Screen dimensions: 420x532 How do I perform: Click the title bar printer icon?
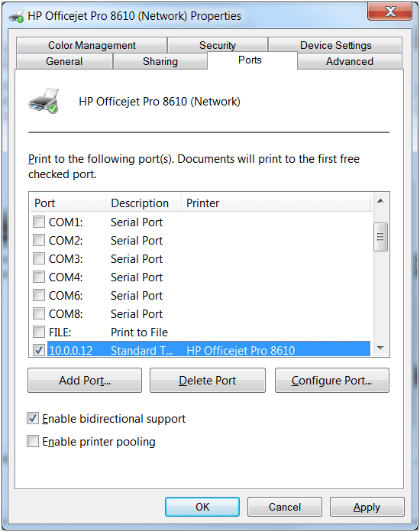16,16
